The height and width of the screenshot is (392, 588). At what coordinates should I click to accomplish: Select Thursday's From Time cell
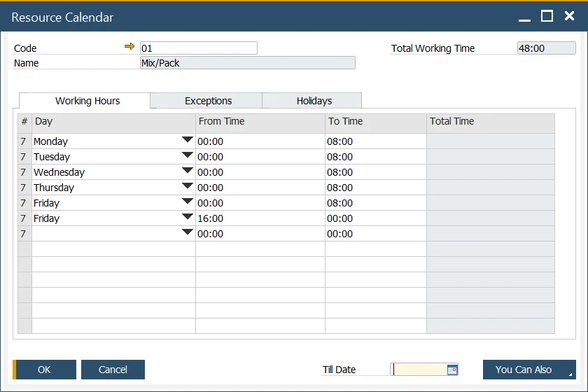point(260,188)
